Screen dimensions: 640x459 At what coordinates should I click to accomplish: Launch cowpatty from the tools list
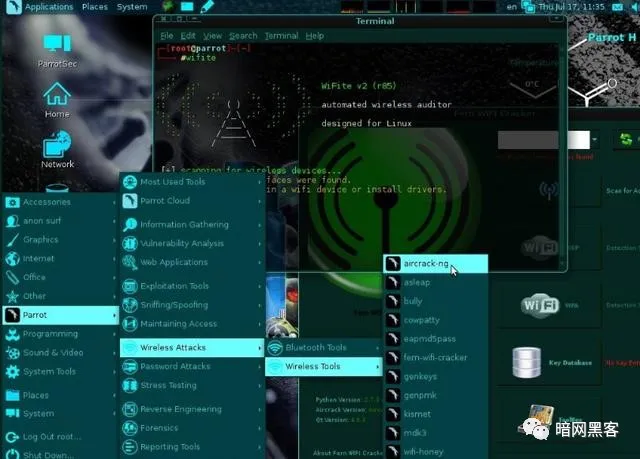tap(436, 320)
